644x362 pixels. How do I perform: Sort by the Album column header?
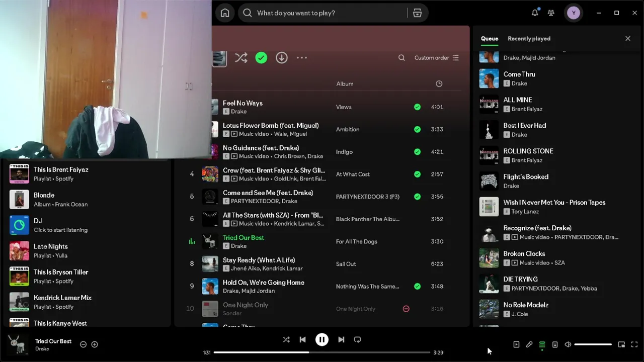point(345,84)
